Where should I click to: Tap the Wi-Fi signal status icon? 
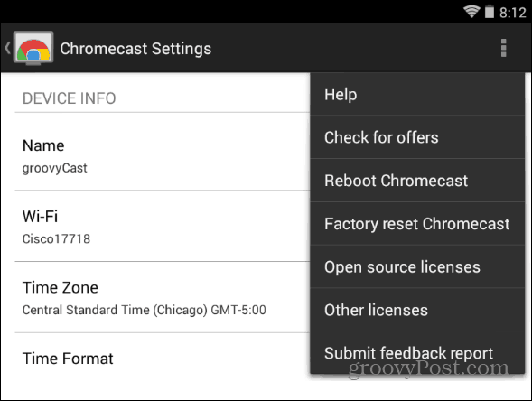click(x=472, y=12)
